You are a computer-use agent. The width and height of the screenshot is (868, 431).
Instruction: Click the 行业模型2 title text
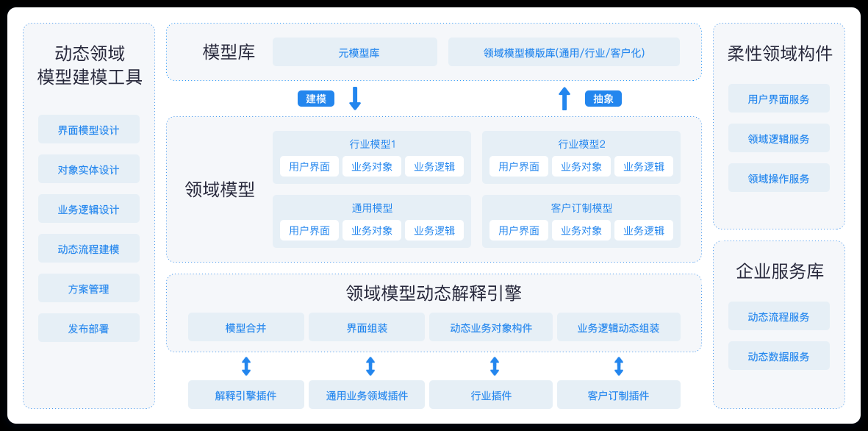click(582, 144)
